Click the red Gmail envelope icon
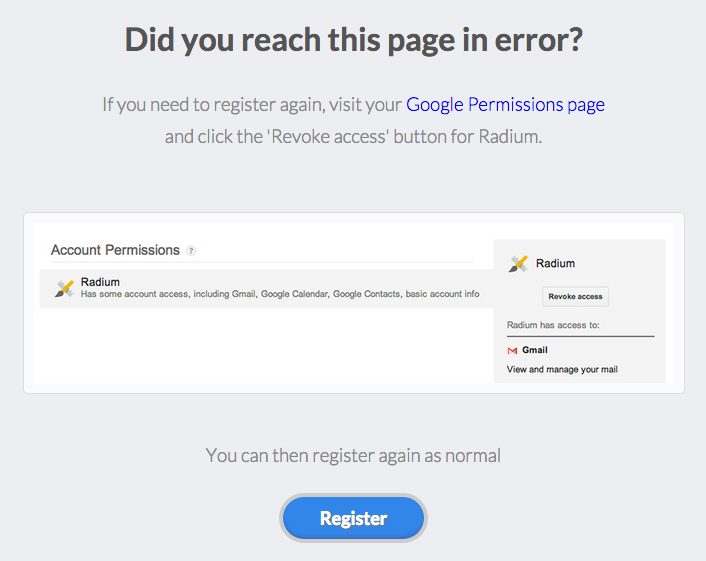706x561 pixels. click(512, 350)
